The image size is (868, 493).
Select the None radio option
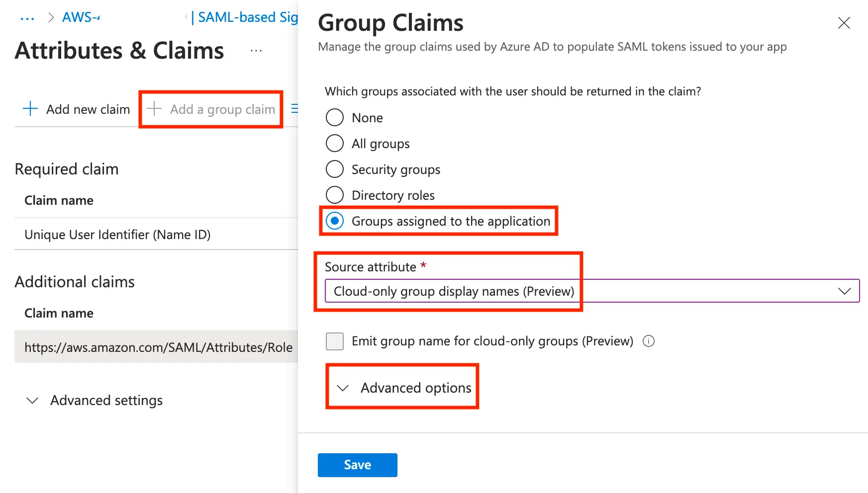point(335,118)
